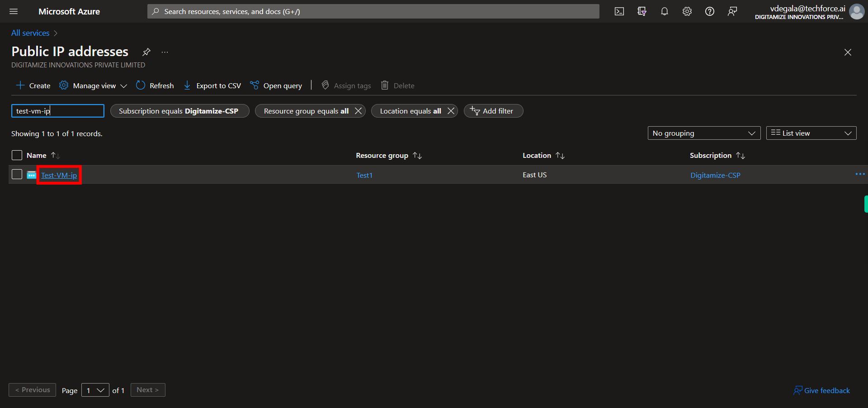Click the public IP resource icon for Test-VM-ip

coord(31,175)
